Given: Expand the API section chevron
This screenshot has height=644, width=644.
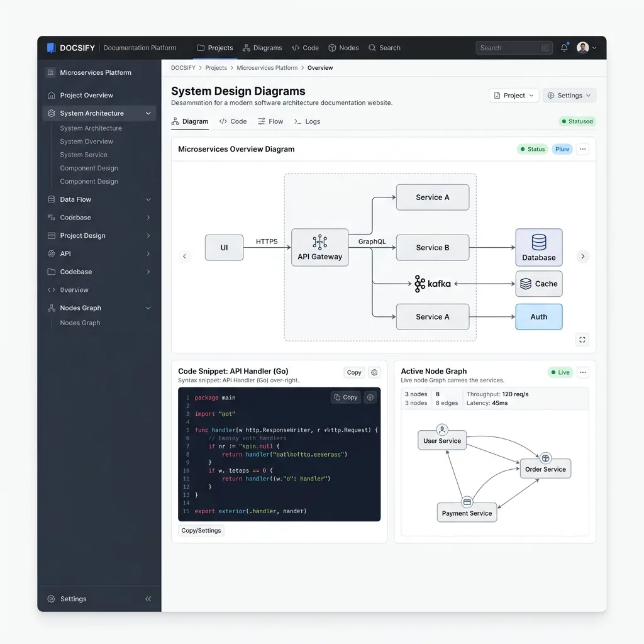Looking at the screenshot, I should (148, 254).
